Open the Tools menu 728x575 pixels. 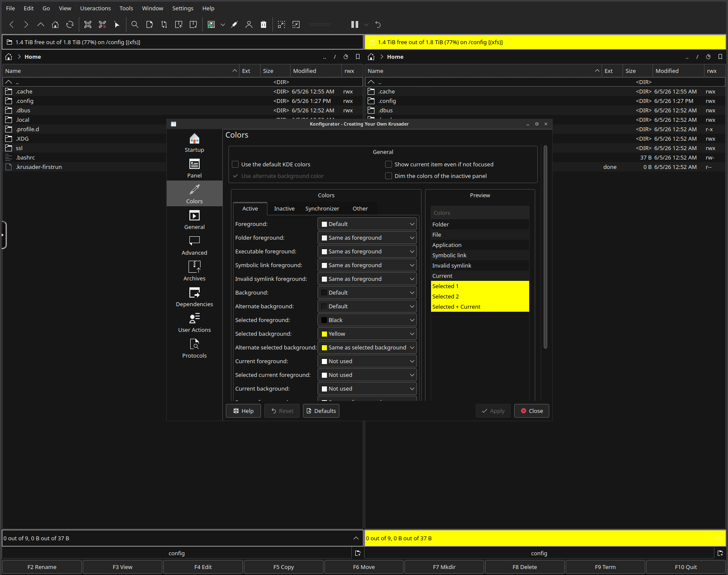(126, 8)
